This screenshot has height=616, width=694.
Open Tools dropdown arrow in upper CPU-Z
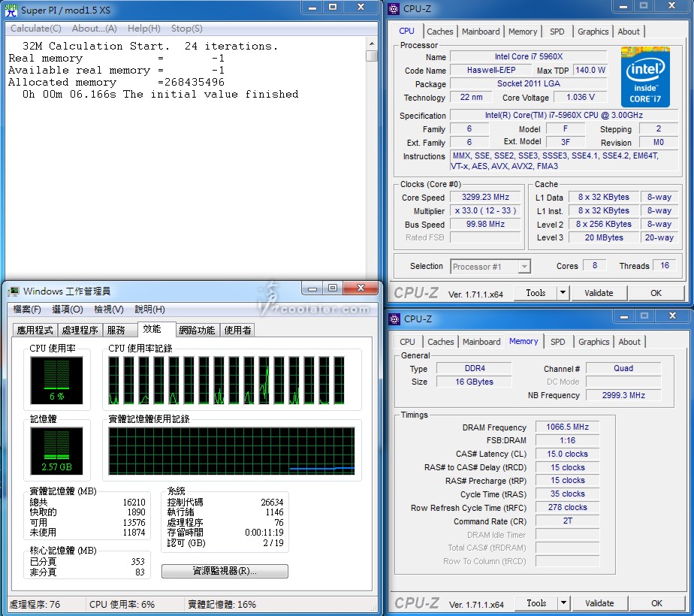point(563,292)
